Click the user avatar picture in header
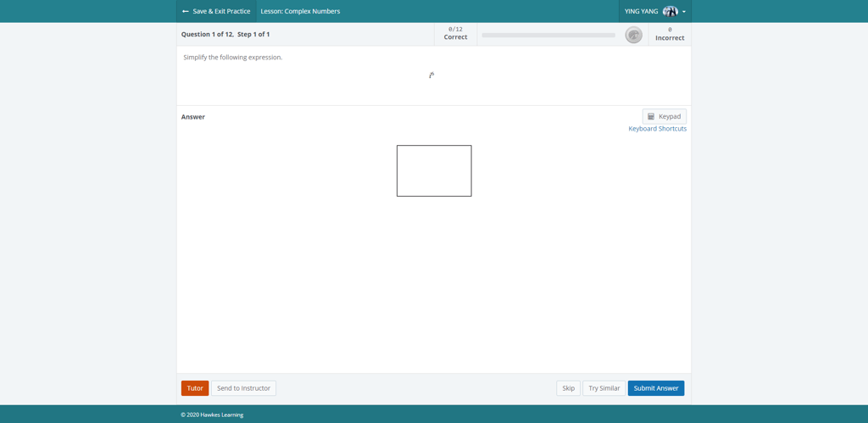This screenshot has width=868, height=423. pyautogui.click(x=670, y=11)
